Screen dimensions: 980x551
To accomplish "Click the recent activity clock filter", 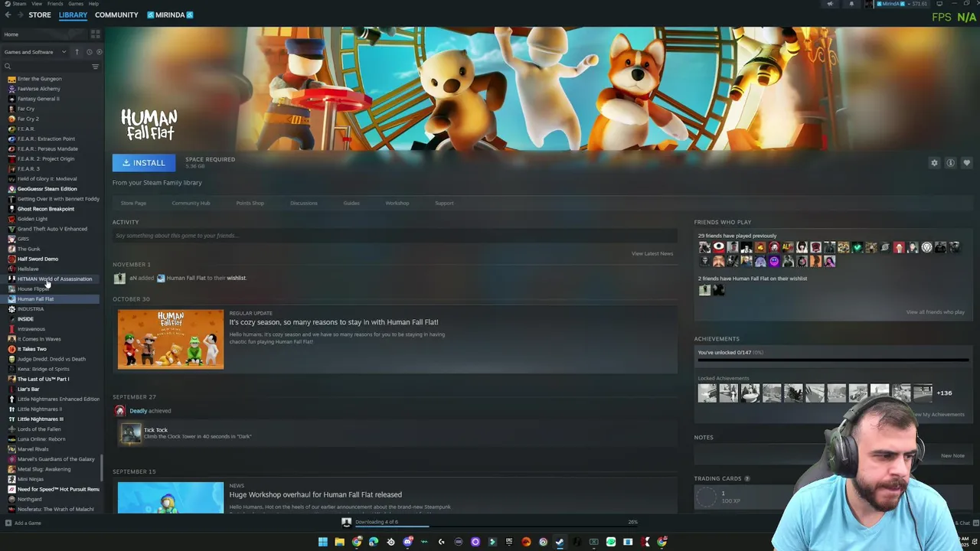I will pos(89,52).
